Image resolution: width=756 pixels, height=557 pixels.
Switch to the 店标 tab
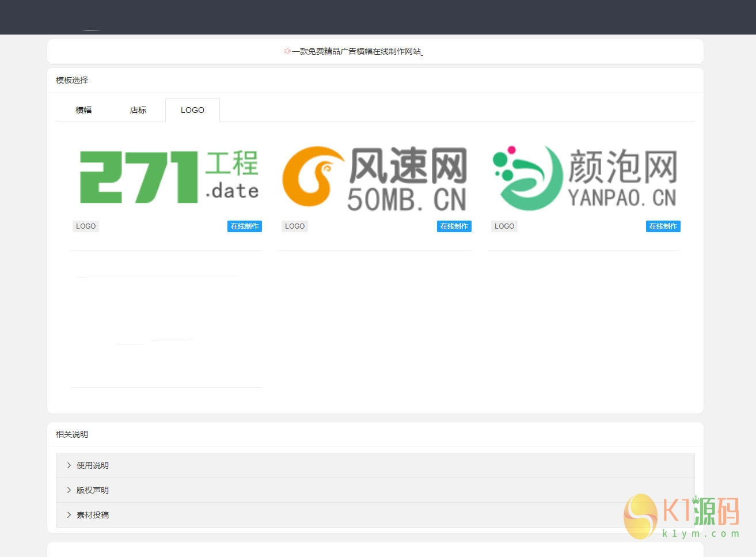138,110
